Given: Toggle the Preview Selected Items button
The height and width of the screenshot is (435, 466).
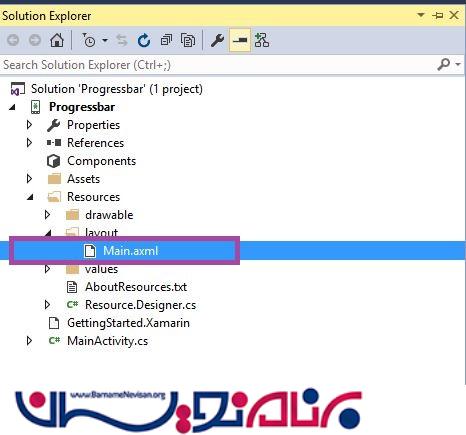Looking at the screenshot, I should tap(240, 40).
